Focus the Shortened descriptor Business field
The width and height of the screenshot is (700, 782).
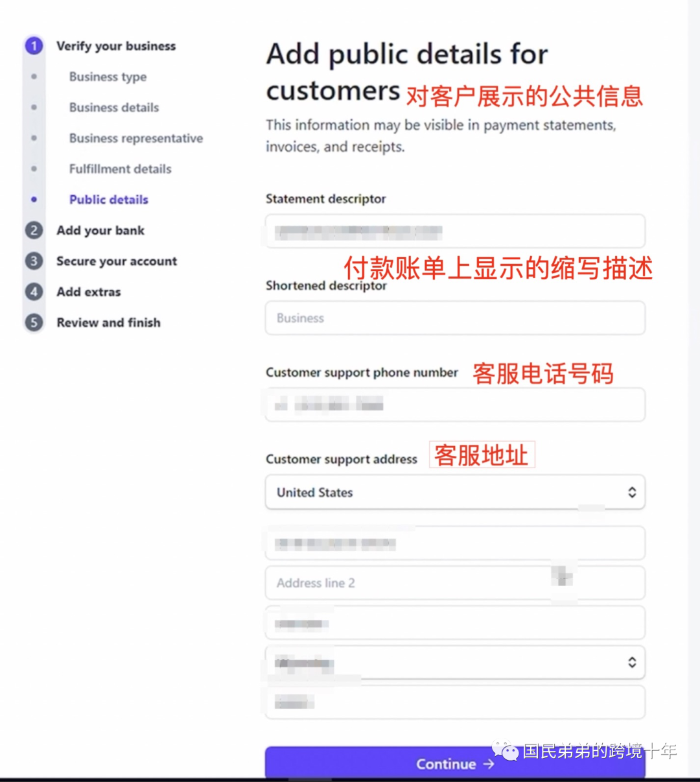[x=455, y=318]
